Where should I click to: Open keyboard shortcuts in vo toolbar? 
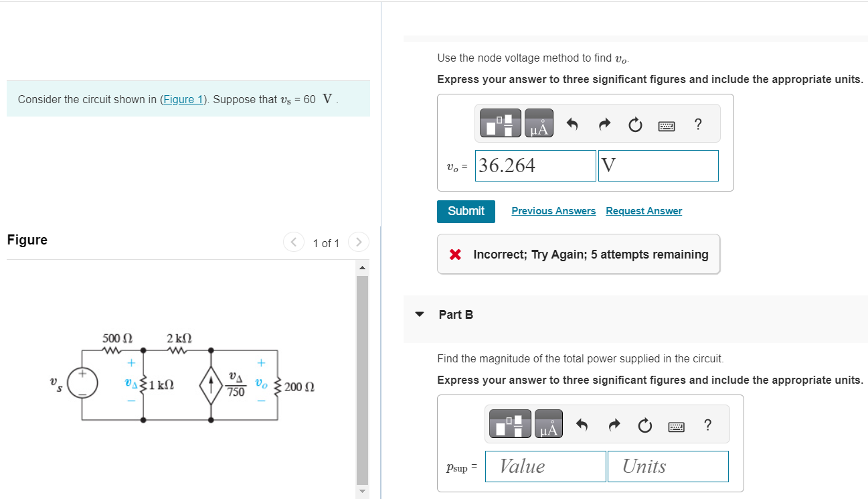(x=667, y=125)
